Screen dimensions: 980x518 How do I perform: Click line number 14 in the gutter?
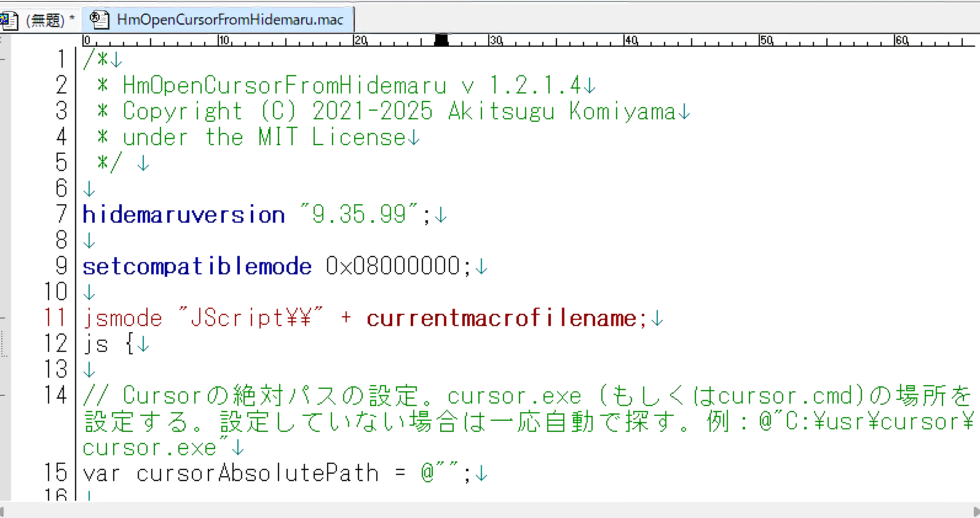click(55, 396)
